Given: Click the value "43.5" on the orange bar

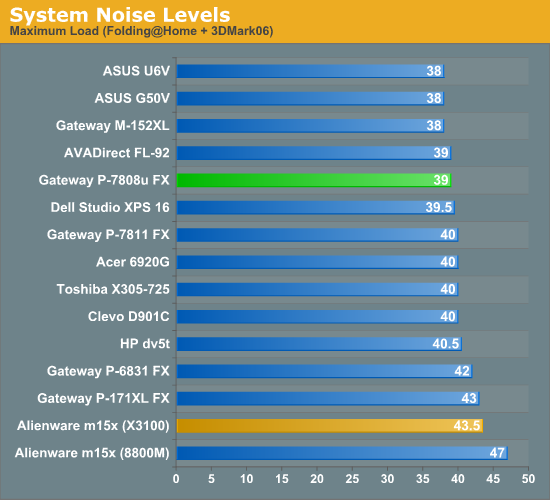Looking at the screenshot, I should (467, 426).
